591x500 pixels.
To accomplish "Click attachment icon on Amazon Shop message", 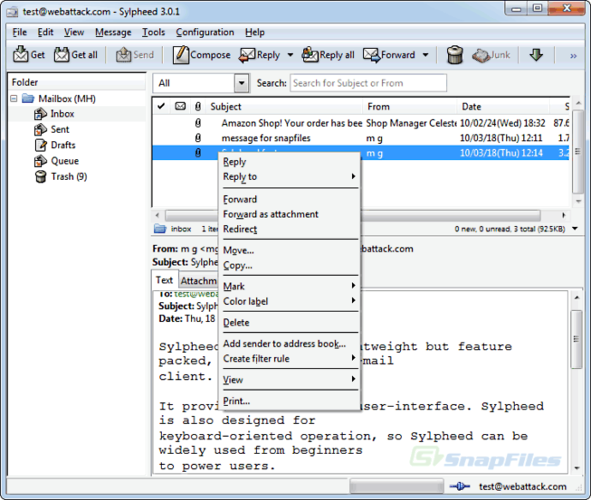I will [198, 123].
